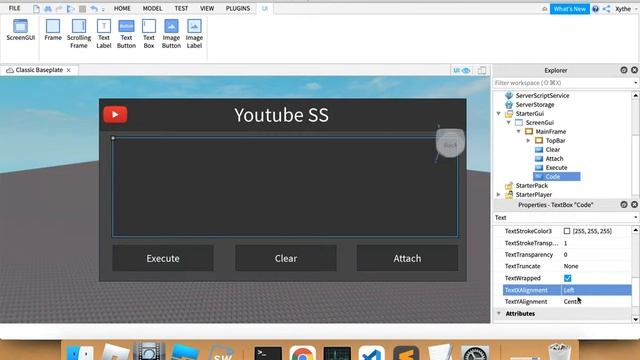
Task: Click the Attach button in the GUI
Action: coord(407,258)
